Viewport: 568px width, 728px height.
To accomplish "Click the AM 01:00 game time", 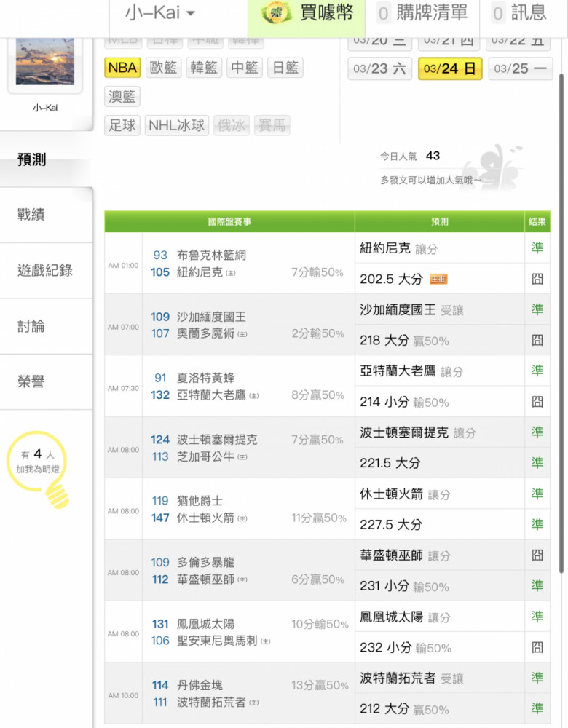I will 123,266.
